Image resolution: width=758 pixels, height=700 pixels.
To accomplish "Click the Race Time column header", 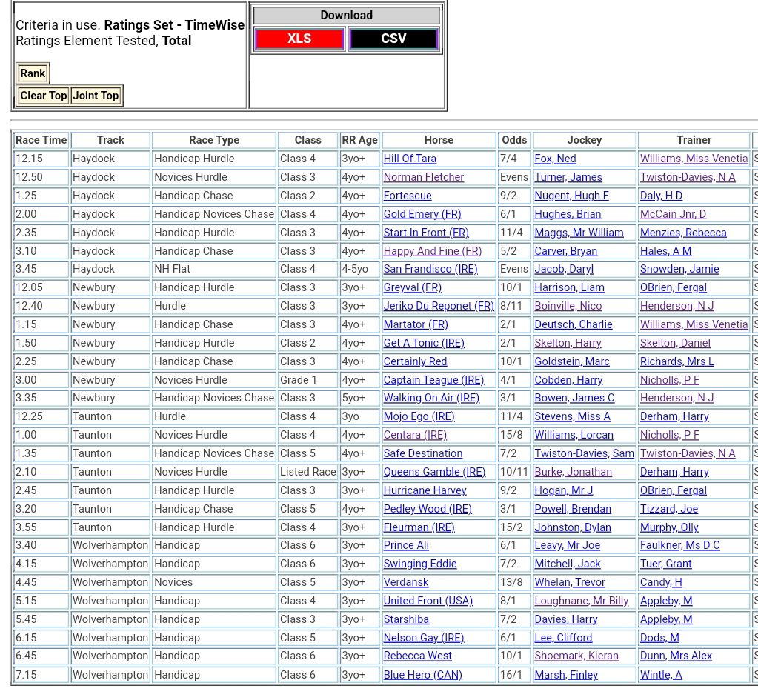I will (41, 140).
